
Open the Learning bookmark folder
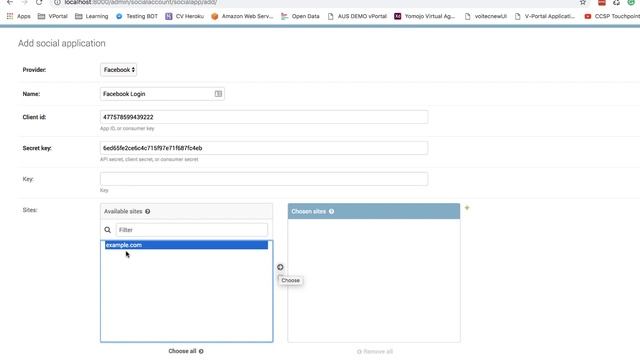91,16
